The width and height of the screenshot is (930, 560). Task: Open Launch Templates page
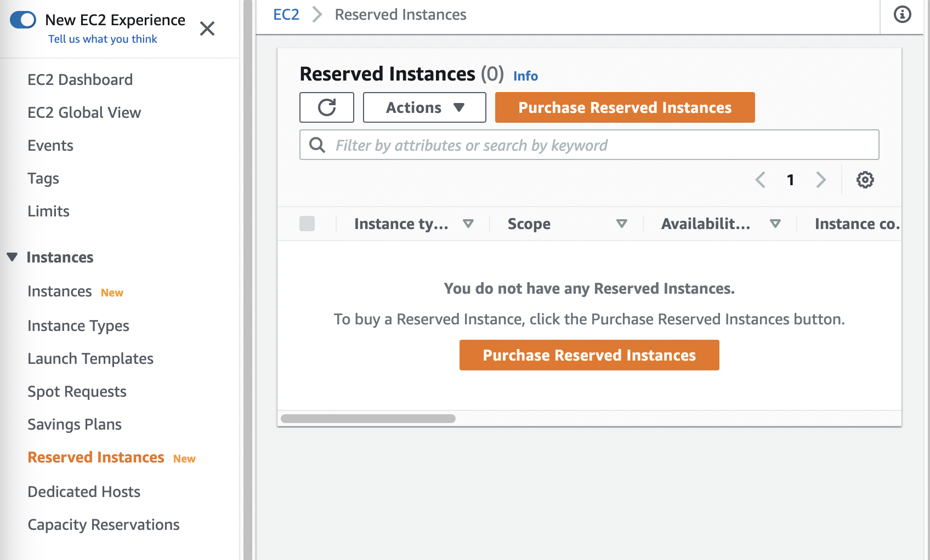[x=90, y=359]
